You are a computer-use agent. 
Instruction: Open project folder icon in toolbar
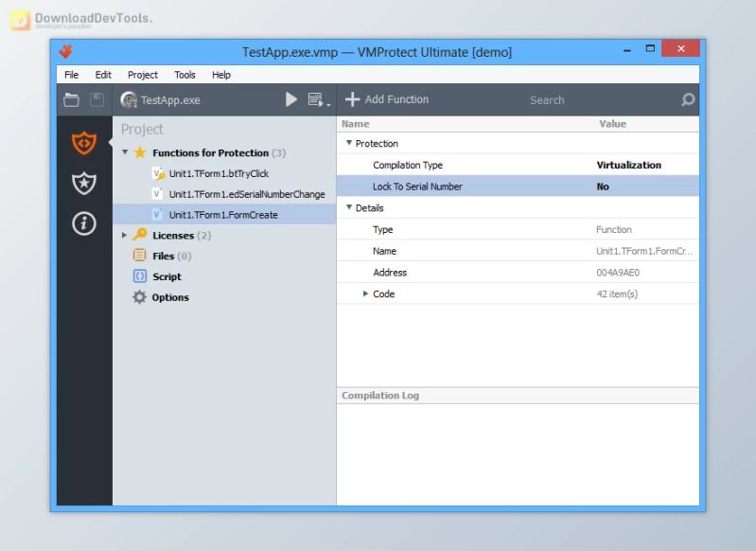point(71,99)
